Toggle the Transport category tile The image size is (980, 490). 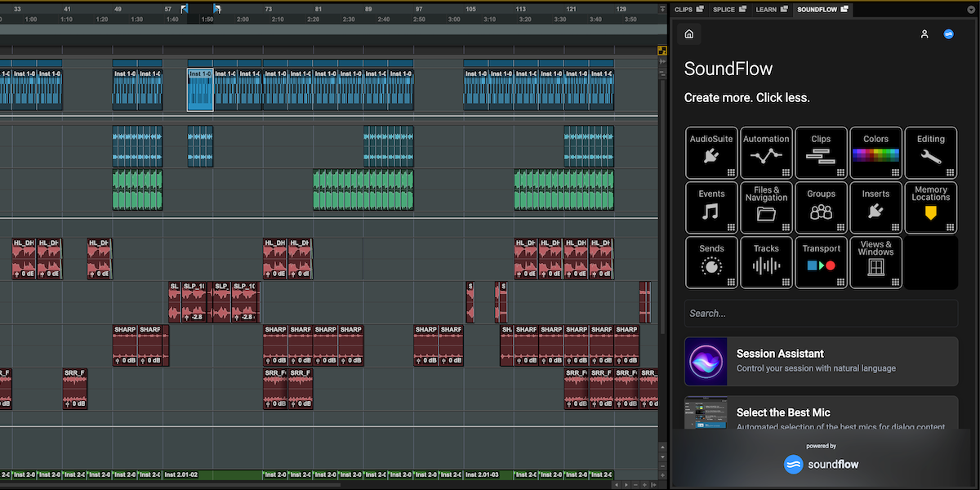(x=821, y=262)
